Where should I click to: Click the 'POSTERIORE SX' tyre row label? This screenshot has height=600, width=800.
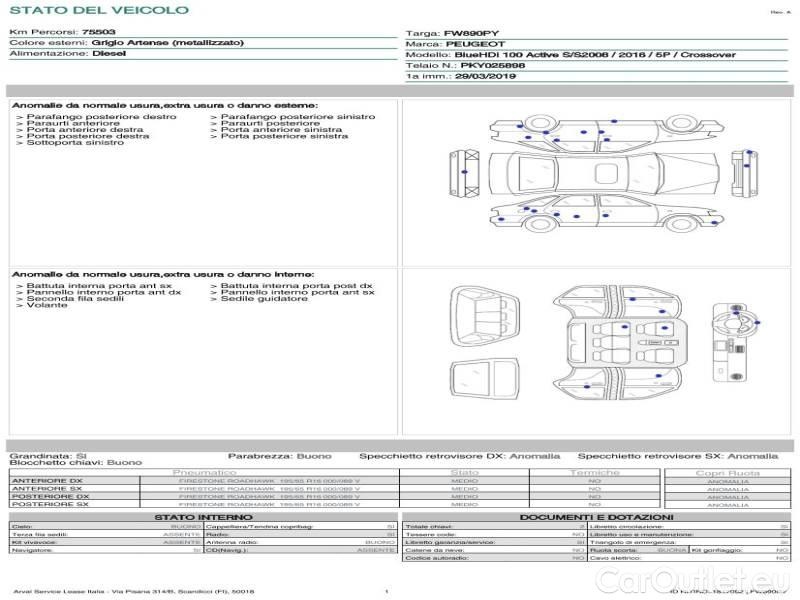pyautogui.click(x=49, y=504)
